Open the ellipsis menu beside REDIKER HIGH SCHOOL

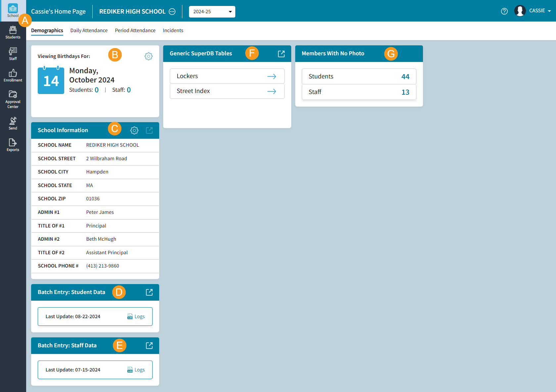(172, 11)
